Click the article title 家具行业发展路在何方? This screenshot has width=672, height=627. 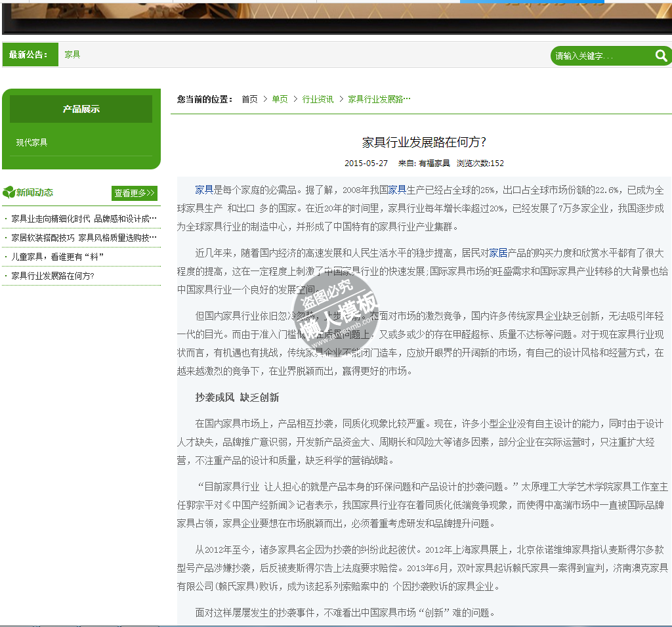[x=425, y=142]
